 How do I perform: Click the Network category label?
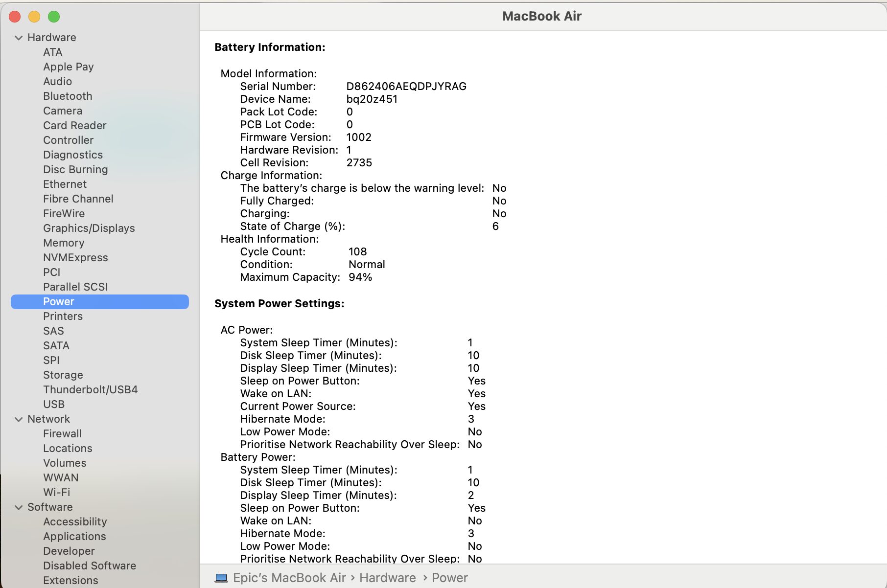tap(49, 419)
